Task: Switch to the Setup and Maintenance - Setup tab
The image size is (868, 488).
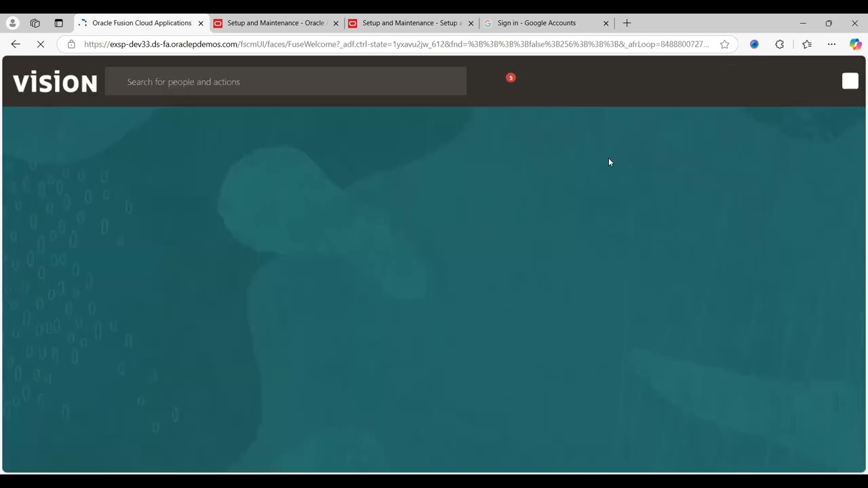Action: (x=412, y=23)
